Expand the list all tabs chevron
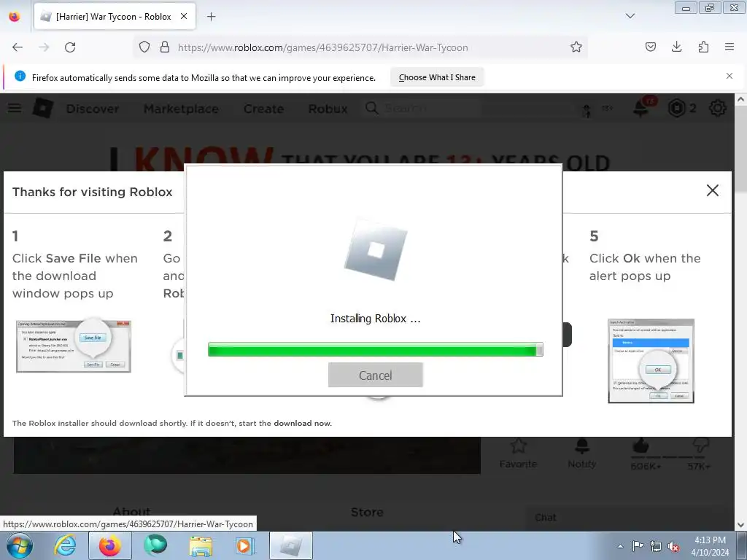Screen dimensions: 747x560 [x=630, y=16]
